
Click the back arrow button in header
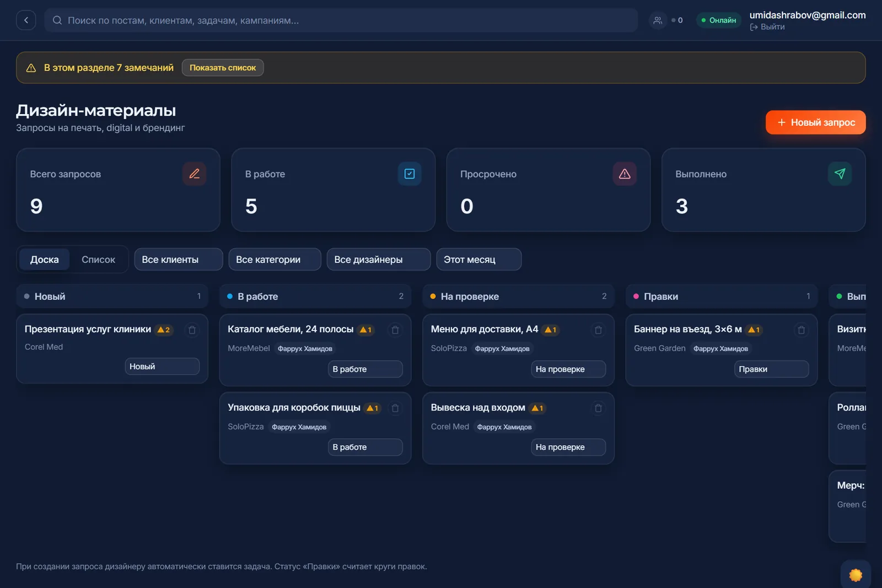click(x=26, y=20)
